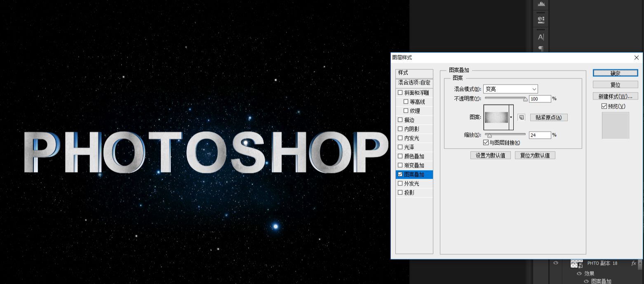Enable 描边 checkbox

pos(400,120)
